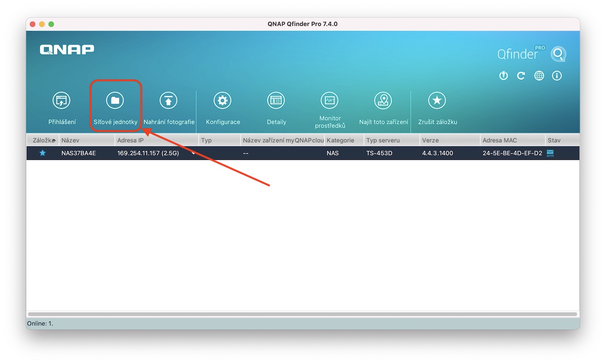Click the SMTP status icon in Stav column
606x364 pixels.
coord(550,153)
